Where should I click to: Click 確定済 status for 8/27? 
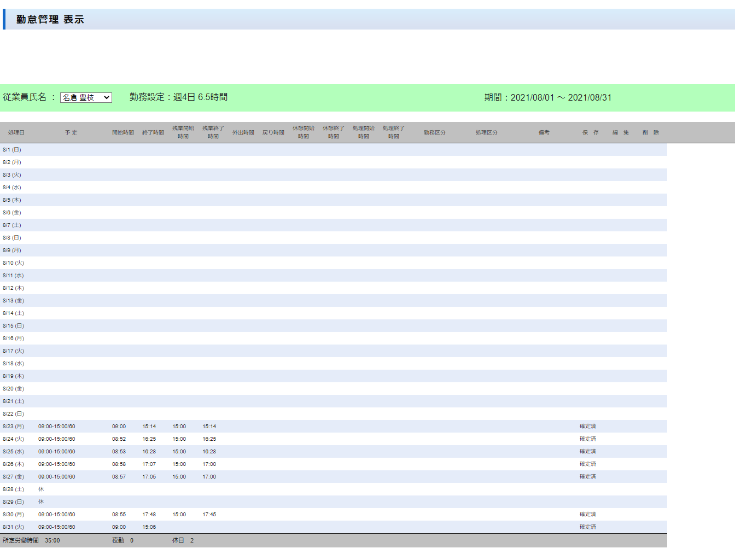tap(588, 477)
